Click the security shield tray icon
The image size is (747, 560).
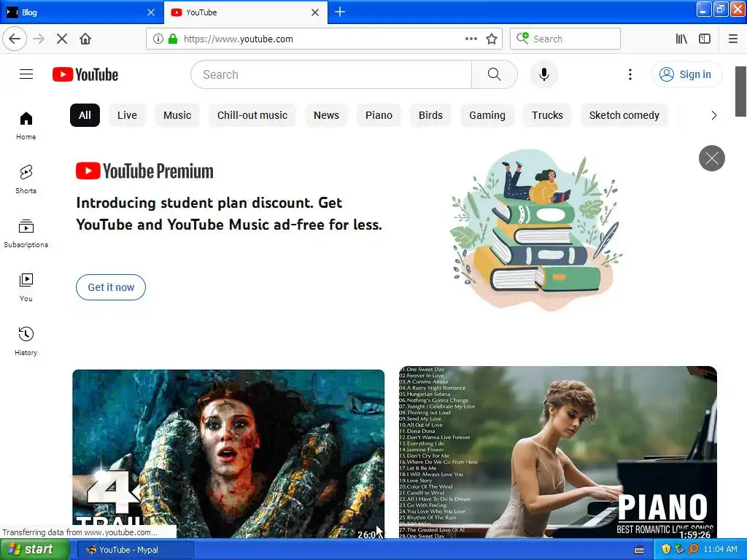click(666, 550)
